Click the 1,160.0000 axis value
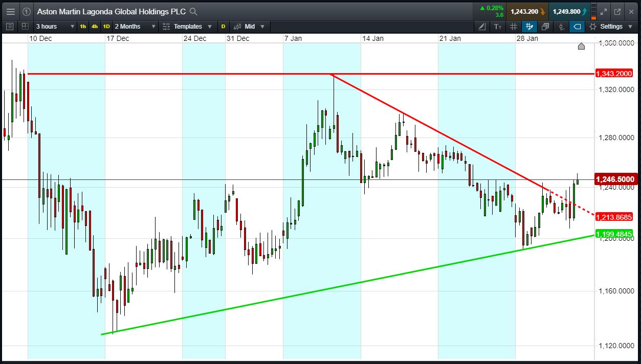The height and width of the screenshot is (364, 641). pyautogui.click(x=616, y=291)
